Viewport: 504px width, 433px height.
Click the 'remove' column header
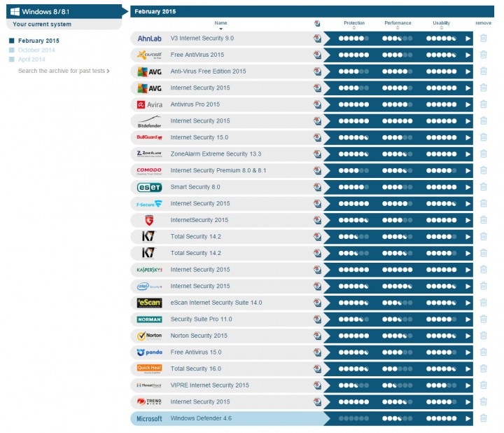click(x=483, y=23)
